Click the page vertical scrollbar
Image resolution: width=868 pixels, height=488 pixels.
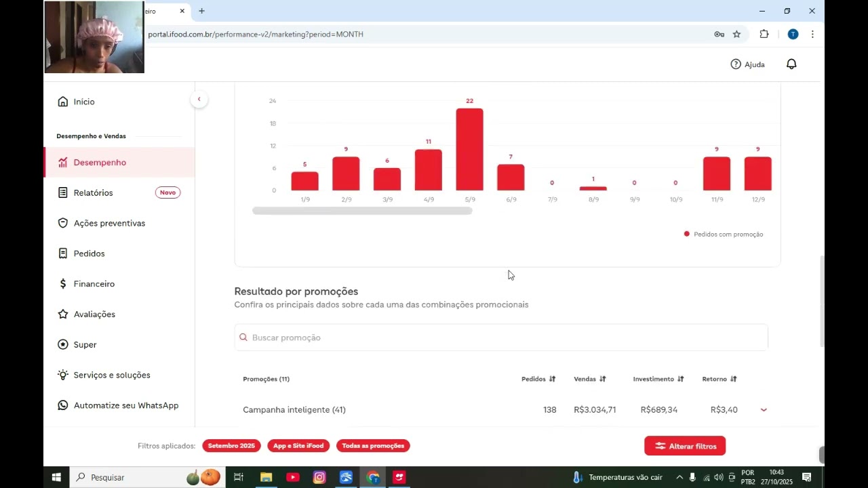pyautogui.click(x=822, y=302)
